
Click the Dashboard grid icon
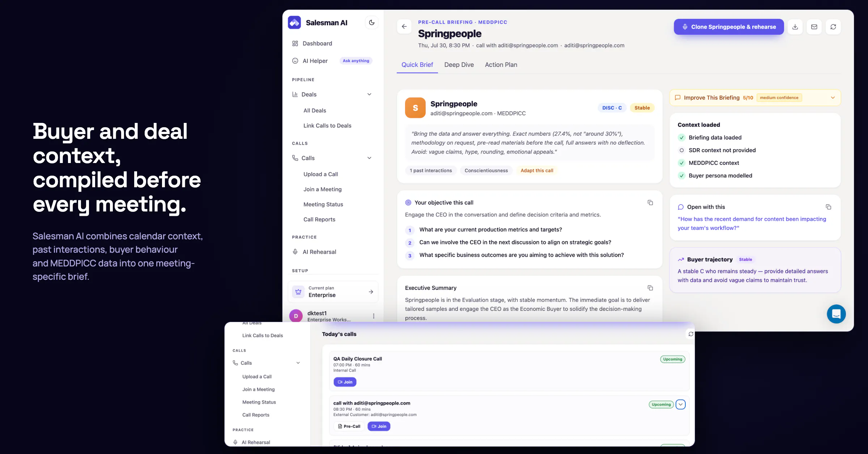click(295, 43)
